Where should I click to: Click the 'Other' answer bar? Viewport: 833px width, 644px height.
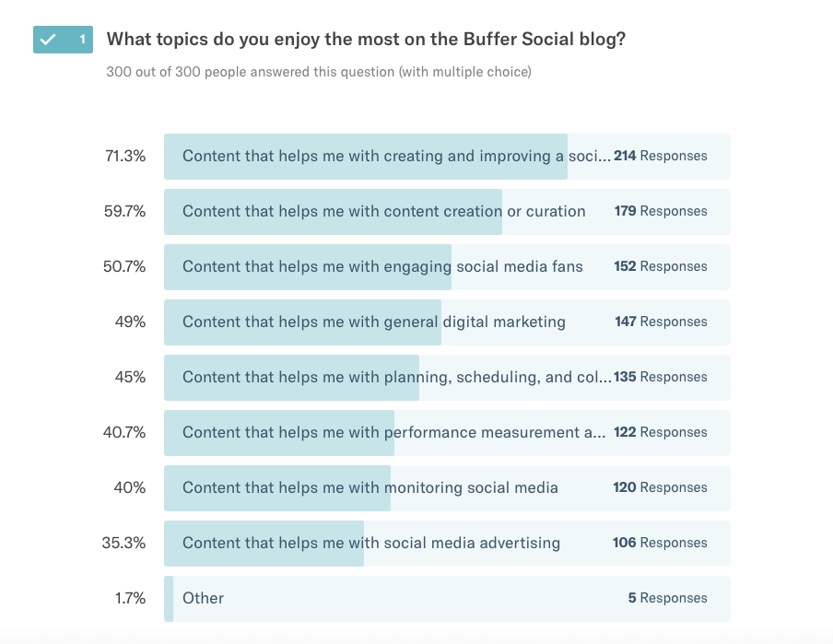pos(447,598)
